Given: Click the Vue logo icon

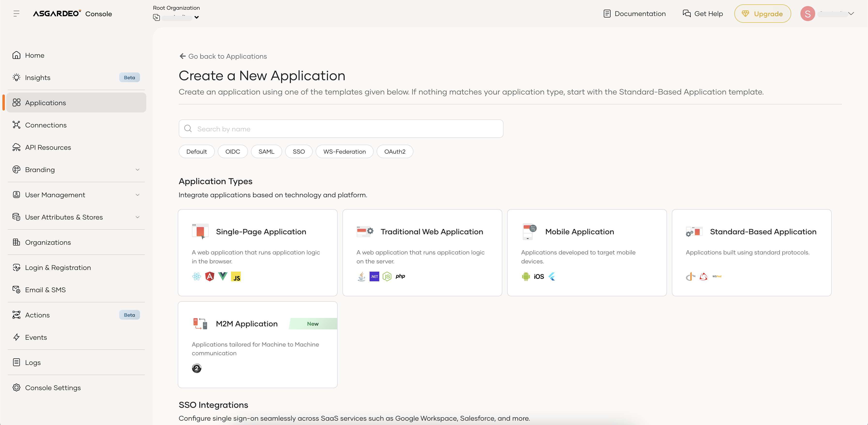Looking at the screenshot, I should (x=223, y=276).
